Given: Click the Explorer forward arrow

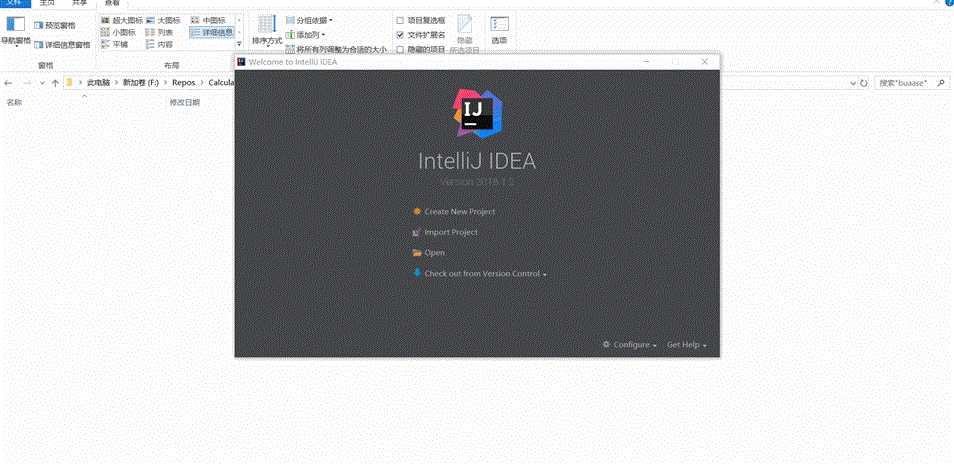Looking at the screenshot, I should coord(27,83).
